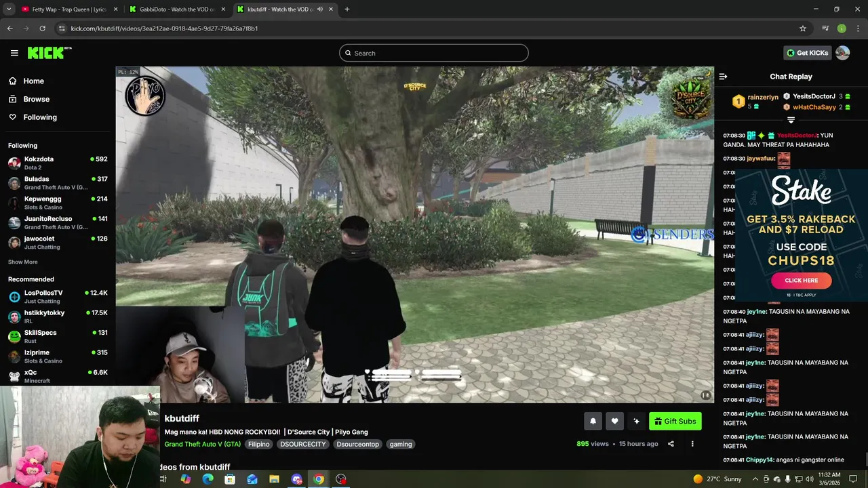Viewport: 868px width, 488px height.
Task: Click the notification bell button
Action: (x=593, y=421)
